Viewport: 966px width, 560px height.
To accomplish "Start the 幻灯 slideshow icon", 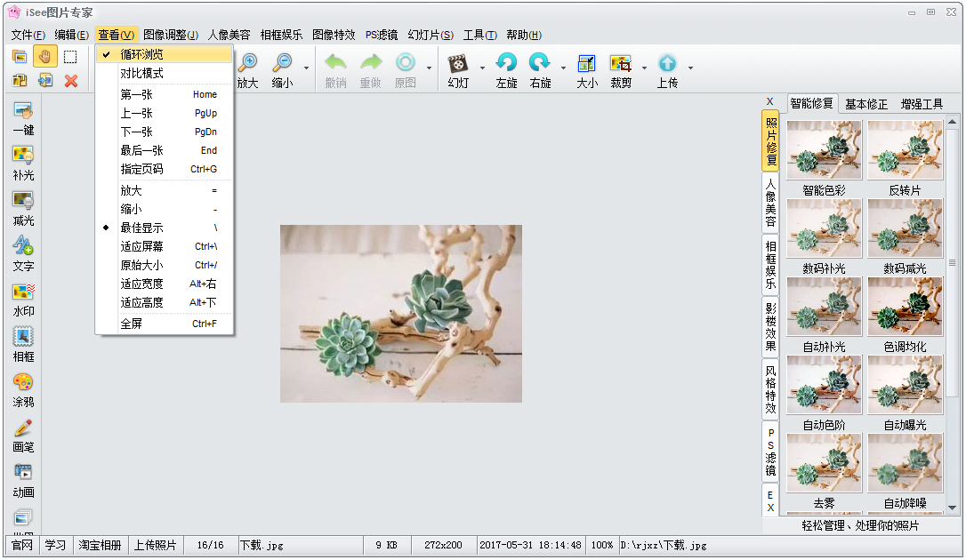I will click(458, 63).
